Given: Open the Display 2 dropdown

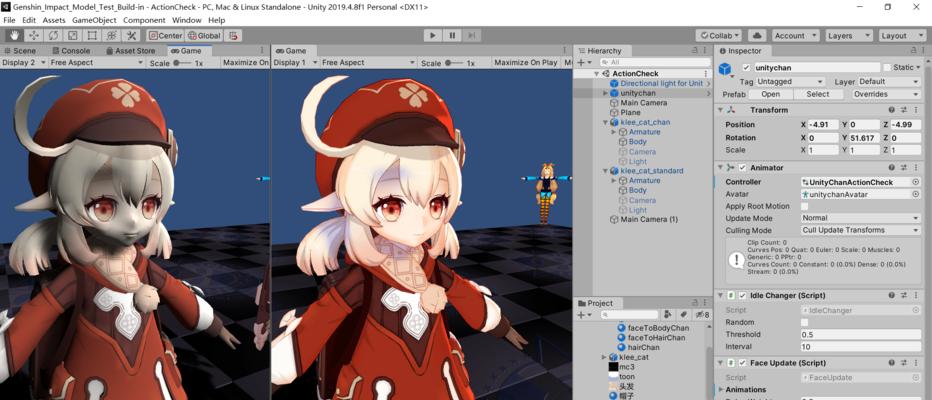Looking at the screenshot, I should [24, 62].
